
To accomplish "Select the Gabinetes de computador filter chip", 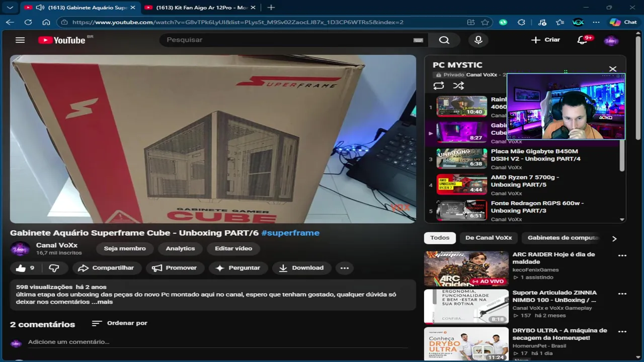I will pos(563,238).
